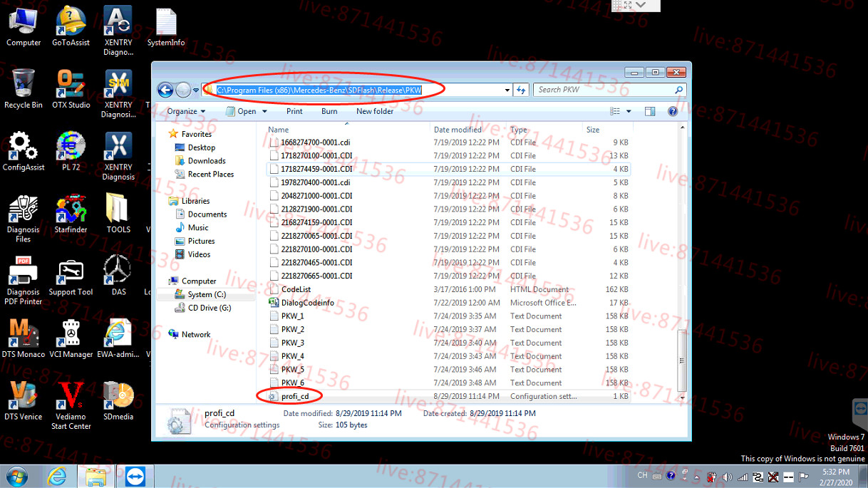Toggle the preview pane icon
The image size is (868, 488).
(650, 111)
